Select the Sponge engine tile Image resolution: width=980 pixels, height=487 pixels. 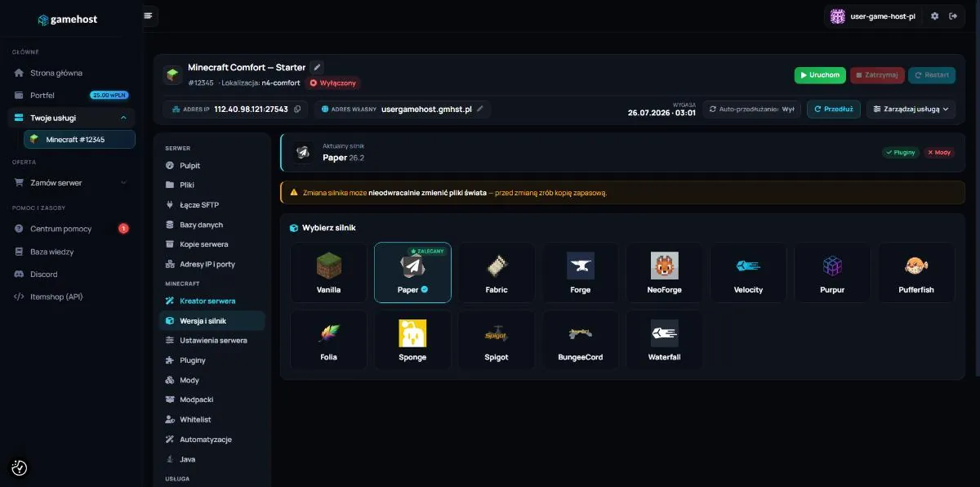pos(412,339)
